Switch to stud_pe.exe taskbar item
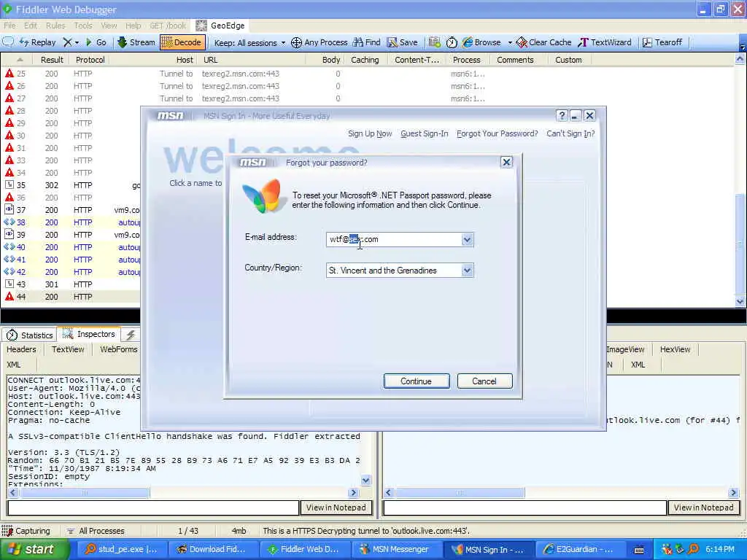 121,549
